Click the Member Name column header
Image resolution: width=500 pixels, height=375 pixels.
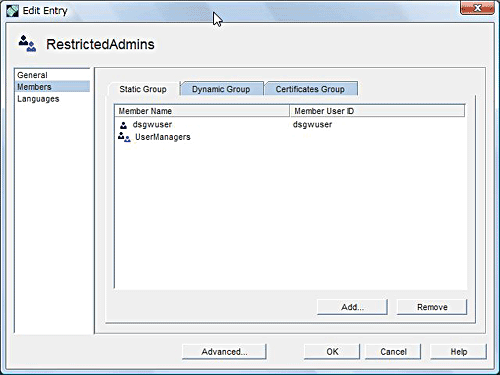(202, 111)
